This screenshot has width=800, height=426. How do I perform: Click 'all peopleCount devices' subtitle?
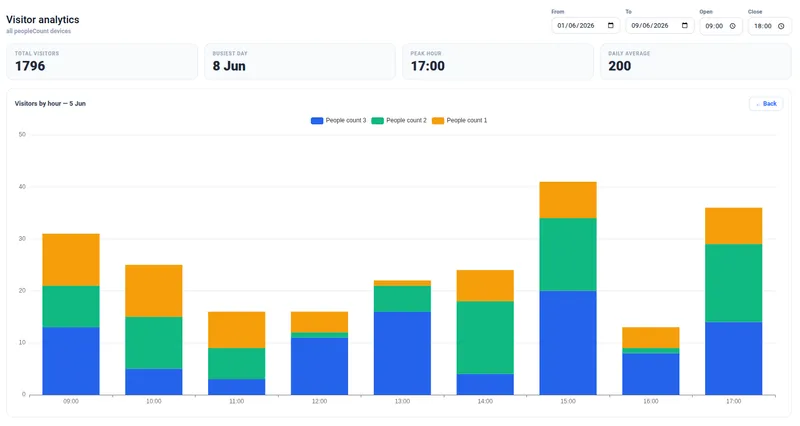39,31
